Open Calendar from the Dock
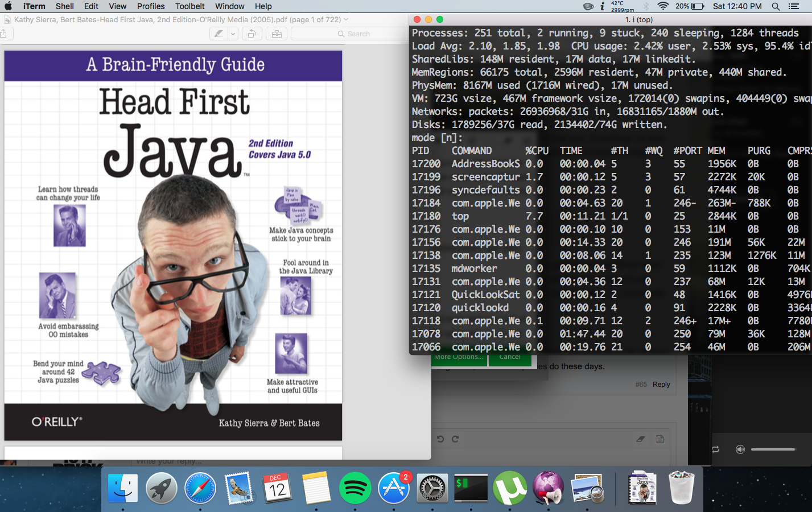The width and height of the screenshot is (812, 512). pos(278,488)
